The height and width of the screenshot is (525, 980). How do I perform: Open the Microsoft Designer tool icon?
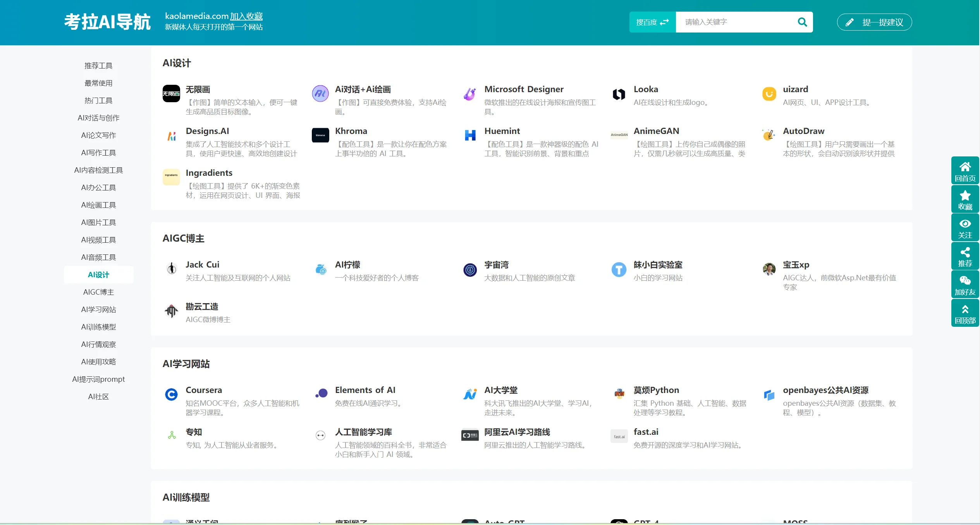469,93
